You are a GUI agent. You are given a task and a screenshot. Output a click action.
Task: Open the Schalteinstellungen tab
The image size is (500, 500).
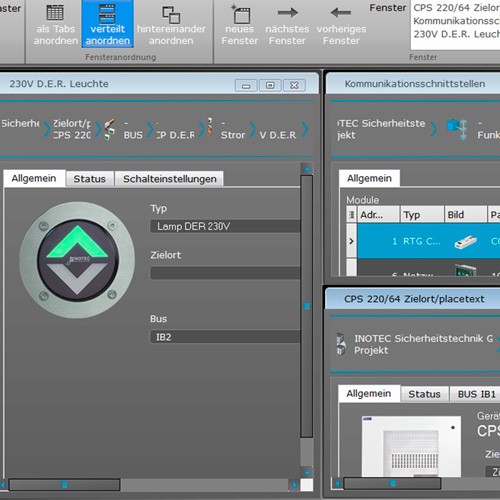pyautogui.click(x=170, y=179)
